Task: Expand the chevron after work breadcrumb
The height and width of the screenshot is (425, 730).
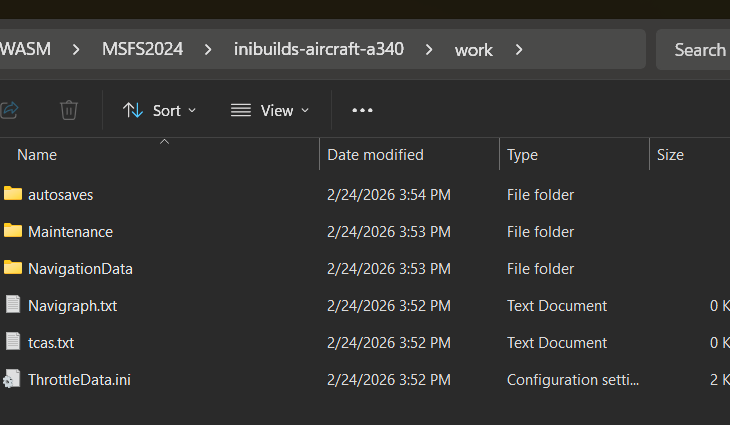Action: click(518, 49)
